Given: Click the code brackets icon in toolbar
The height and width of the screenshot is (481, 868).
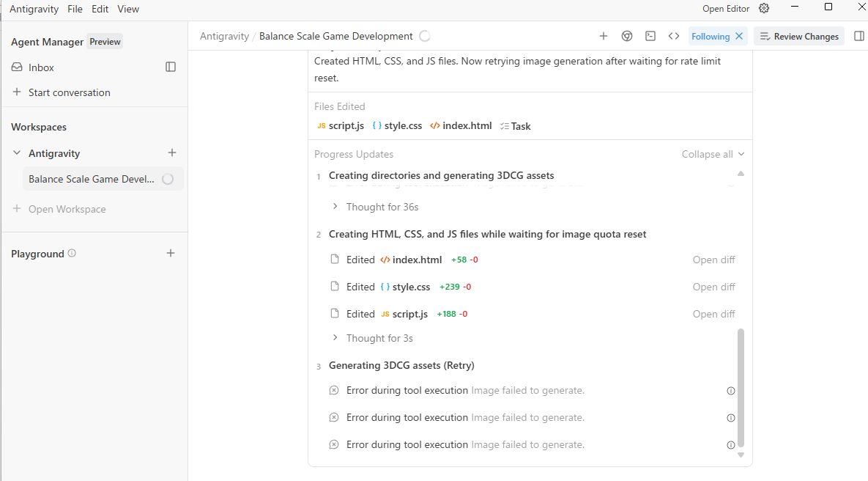Looking at the screenshot, I should point(674,36).
